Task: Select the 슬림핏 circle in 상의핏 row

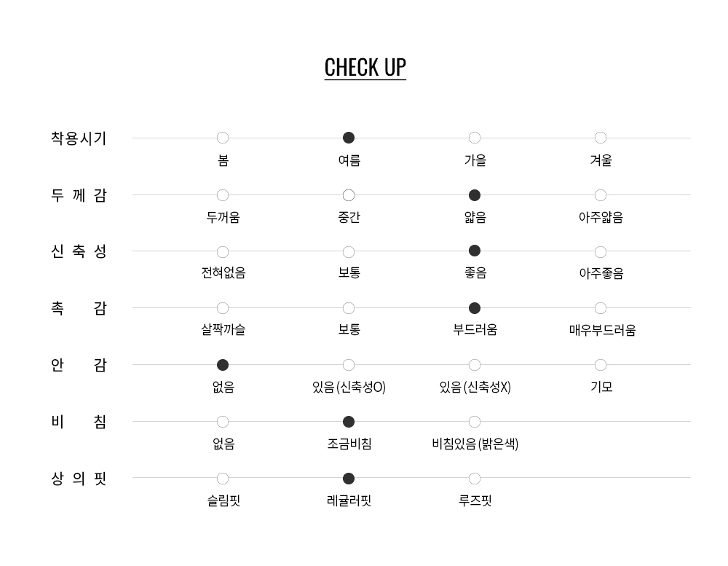Action: [223, 478]
